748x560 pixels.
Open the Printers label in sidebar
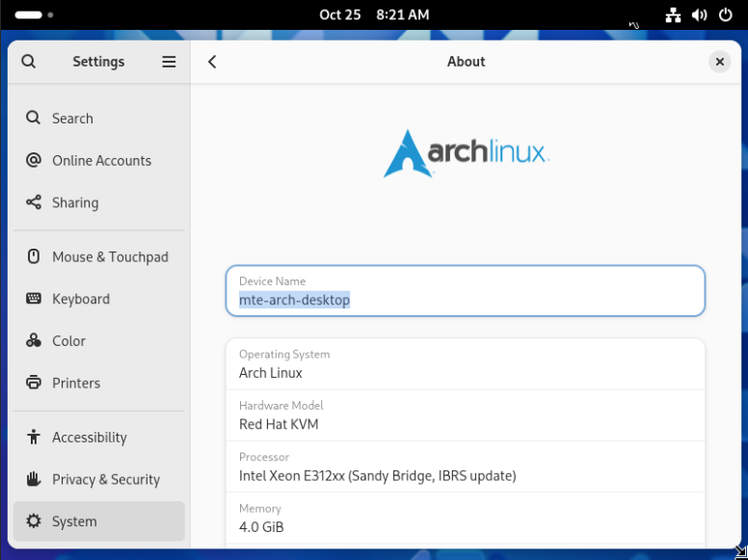76,383
